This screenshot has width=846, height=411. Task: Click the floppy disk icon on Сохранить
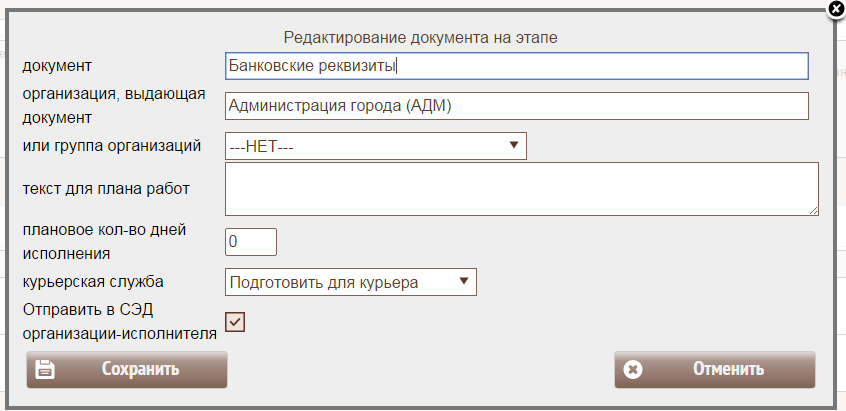(45, 369)
